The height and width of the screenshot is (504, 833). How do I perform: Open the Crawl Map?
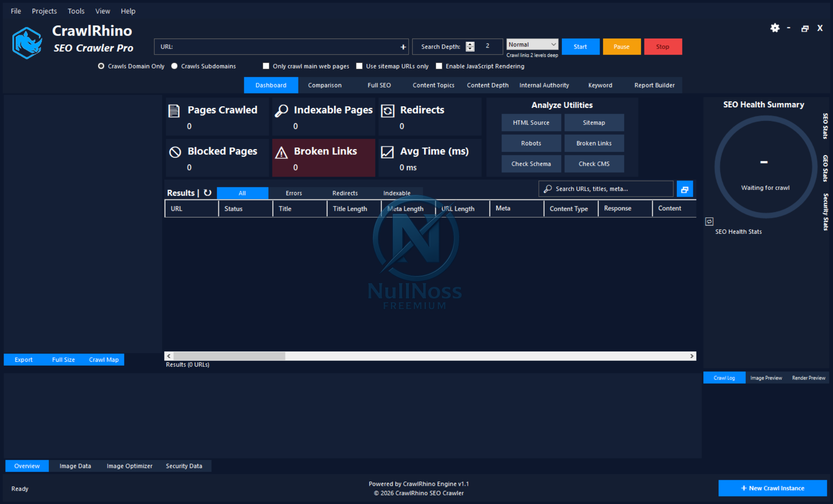point(104,360)
